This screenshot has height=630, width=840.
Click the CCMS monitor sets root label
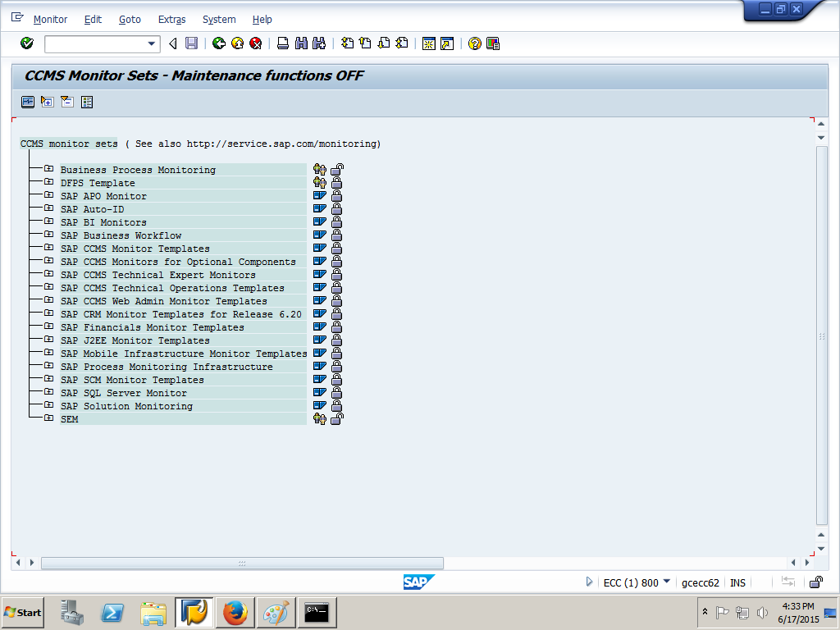(69, 144)
